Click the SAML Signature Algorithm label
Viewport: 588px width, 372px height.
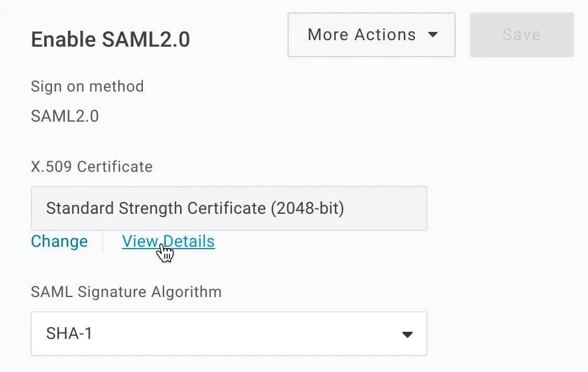click(x=126, y=292)
